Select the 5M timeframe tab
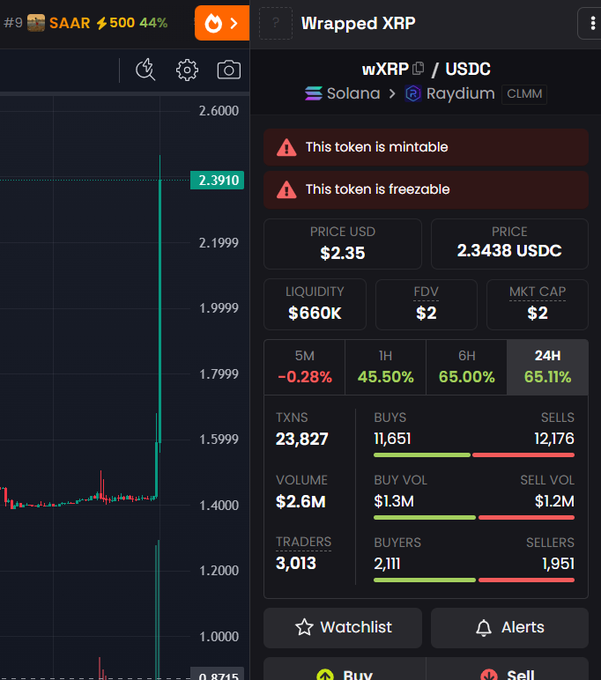Image resolution: width=601 pixels, height=680 pixels. click(304, 367)
